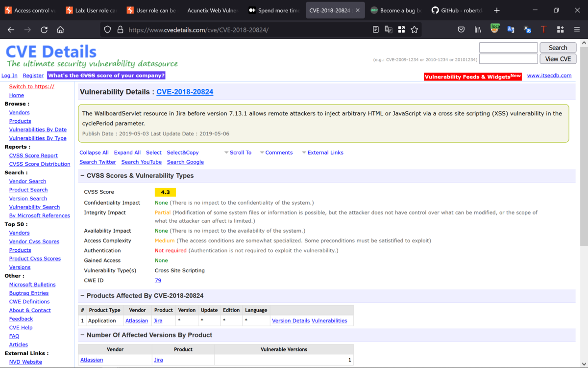Open the Log In link
This screenshot has width=588, height=368.
tap(9, 76)
